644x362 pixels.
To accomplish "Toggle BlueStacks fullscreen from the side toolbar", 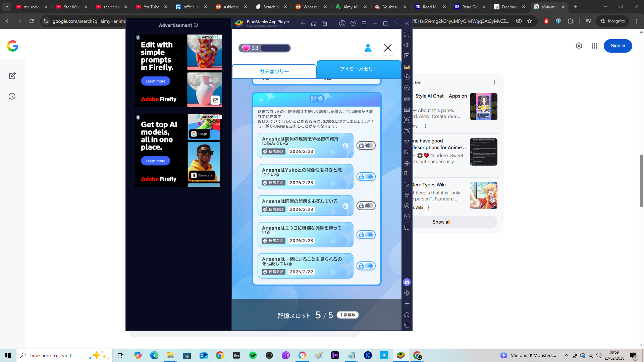I will pyautogui.click(x=407, y=34).
